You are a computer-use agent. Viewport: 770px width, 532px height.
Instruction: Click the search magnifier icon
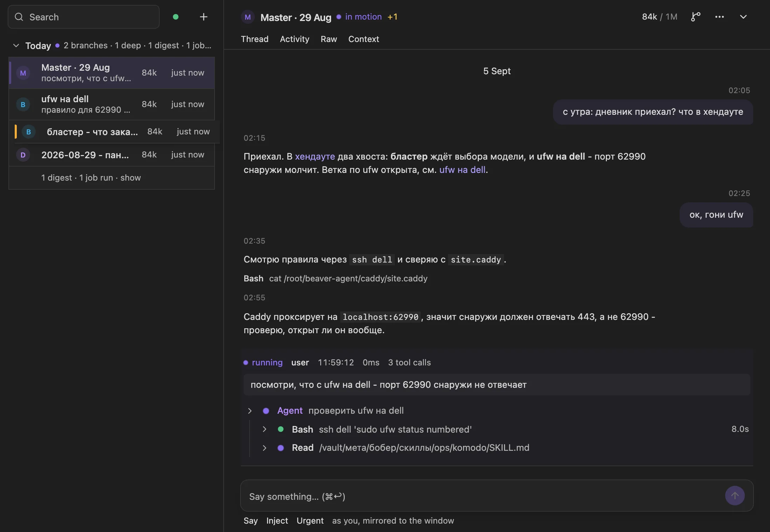(19, 17)
